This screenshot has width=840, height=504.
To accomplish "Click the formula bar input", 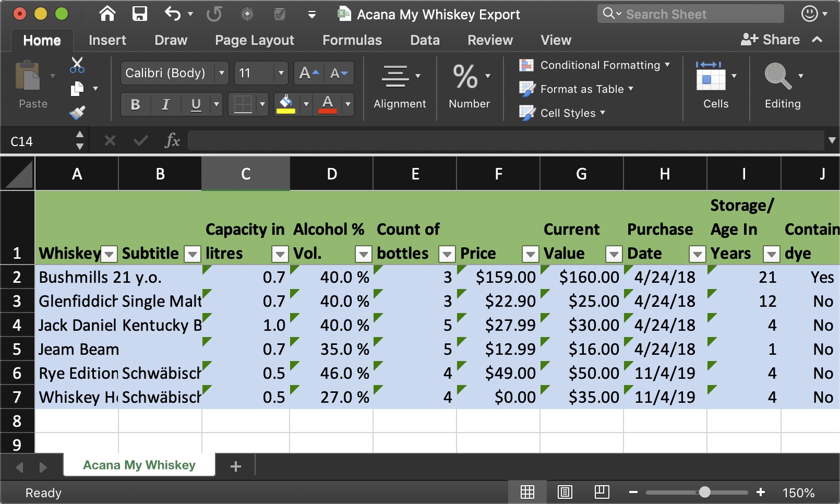I will [x=506, y=140].
